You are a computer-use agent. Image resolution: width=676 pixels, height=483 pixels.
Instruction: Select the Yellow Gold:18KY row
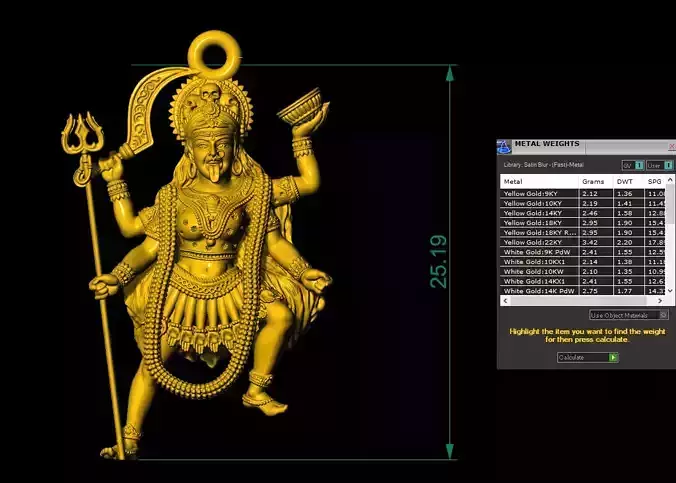click(x=583, y=223)
